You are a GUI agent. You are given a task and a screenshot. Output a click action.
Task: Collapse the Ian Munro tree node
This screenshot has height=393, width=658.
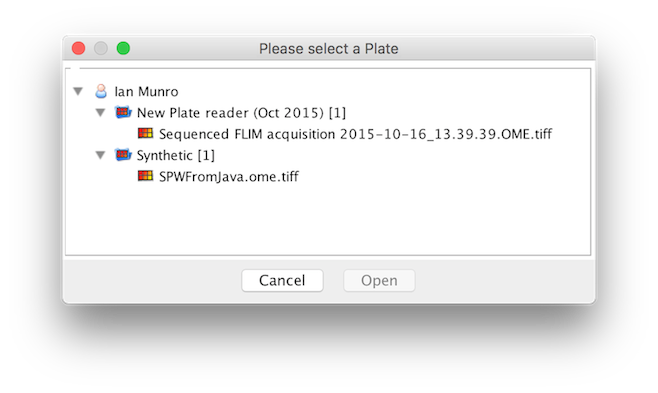click(78, 91)
